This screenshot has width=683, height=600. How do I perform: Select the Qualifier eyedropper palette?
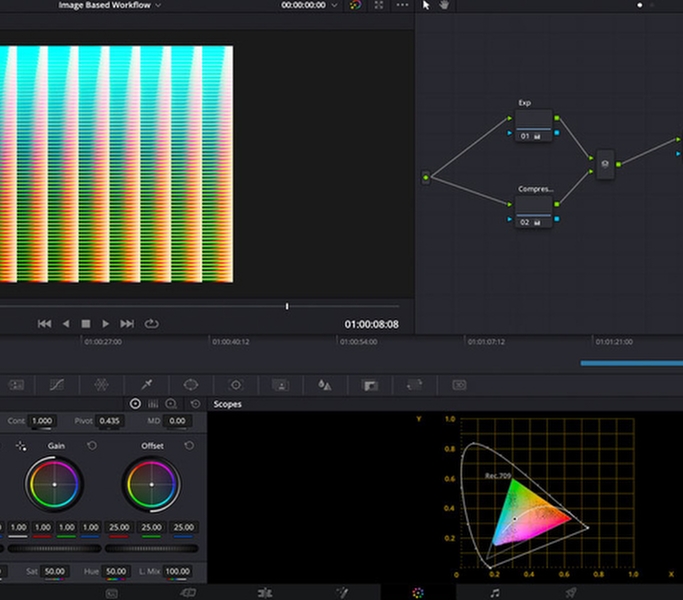[x=146, y=384]
